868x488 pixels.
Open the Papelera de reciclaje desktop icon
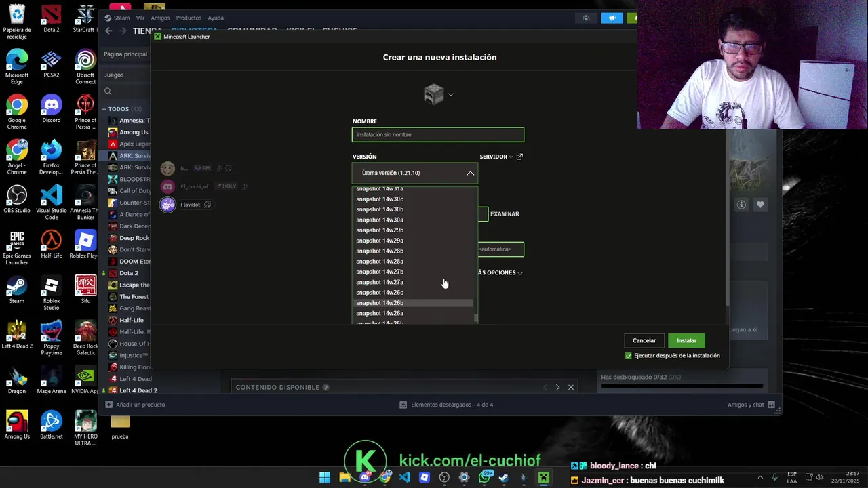(x=17, y=22)
